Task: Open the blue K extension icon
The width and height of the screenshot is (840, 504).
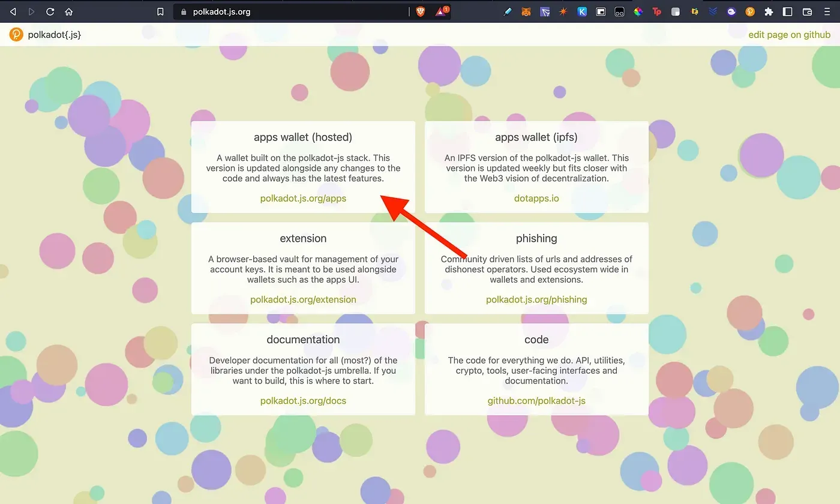Action: click(x=582, y=11)
